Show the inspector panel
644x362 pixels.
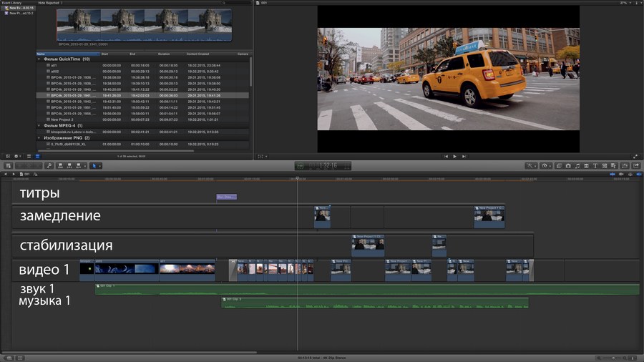625,166
